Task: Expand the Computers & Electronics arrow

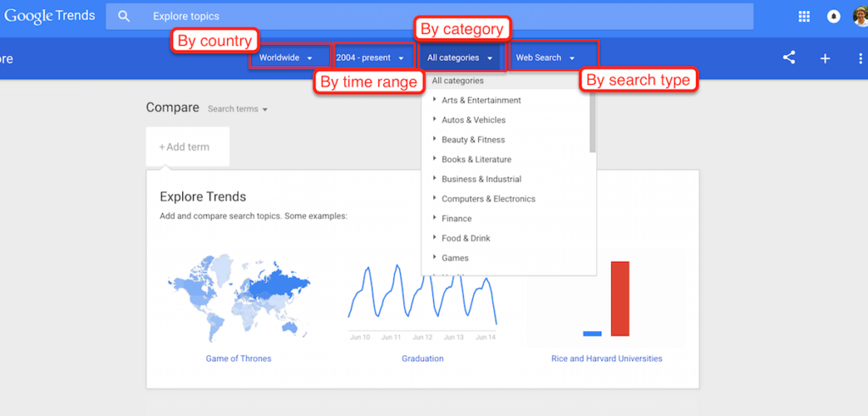Action: pyautogui.click(x=435, y=198)
